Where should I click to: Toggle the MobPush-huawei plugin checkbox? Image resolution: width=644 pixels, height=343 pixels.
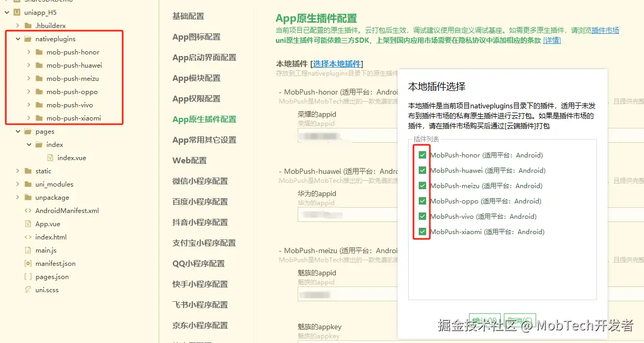click(422, 170)
